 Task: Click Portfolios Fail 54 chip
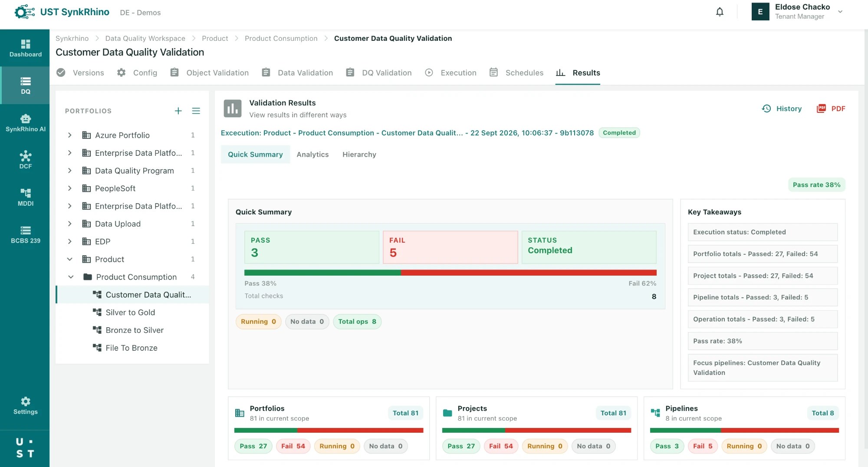(x=293, y=446)
